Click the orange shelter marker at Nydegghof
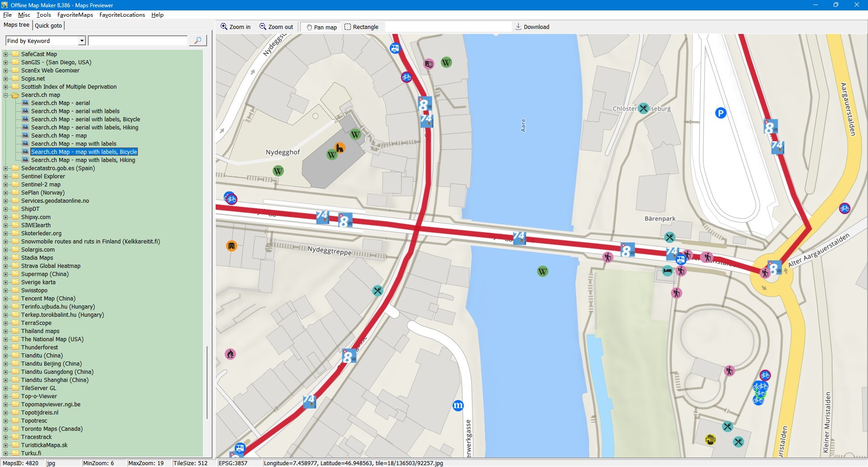 (340, 148)
